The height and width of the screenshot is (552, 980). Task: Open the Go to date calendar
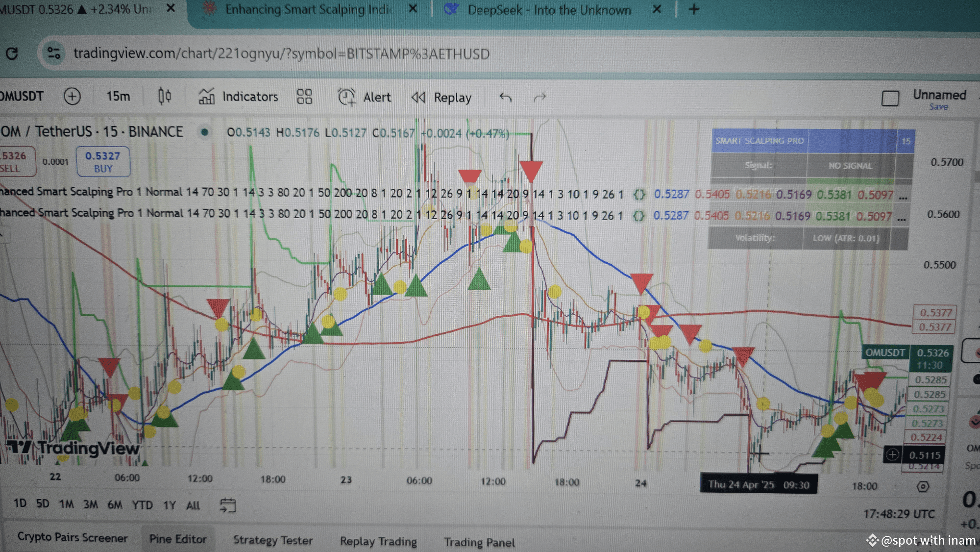pyautogui.click(x=228, y=505)
